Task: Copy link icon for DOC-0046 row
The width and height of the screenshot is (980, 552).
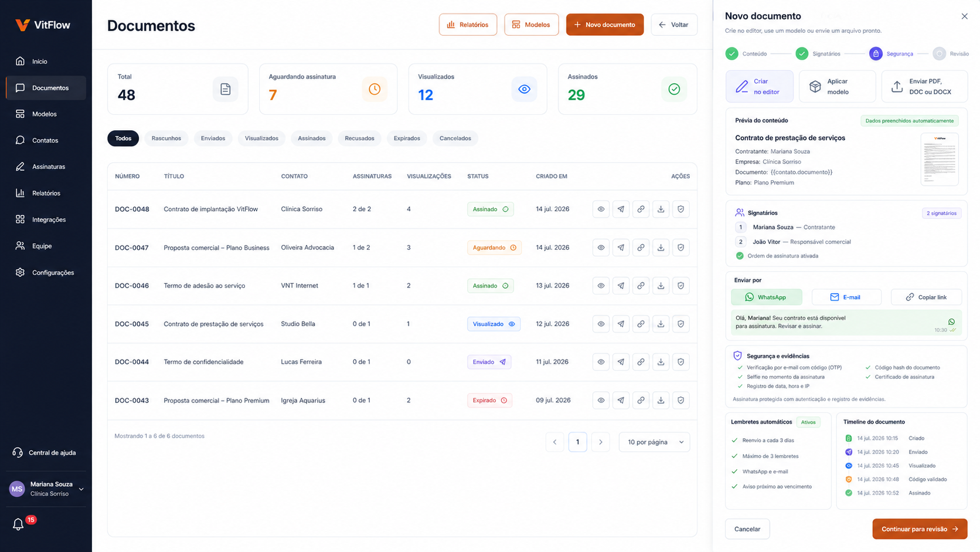Action: point(641,286)
